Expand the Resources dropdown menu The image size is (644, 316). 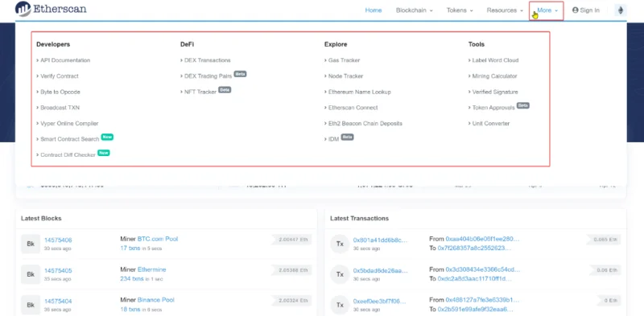pyautogui.click(x=505, y=10)
